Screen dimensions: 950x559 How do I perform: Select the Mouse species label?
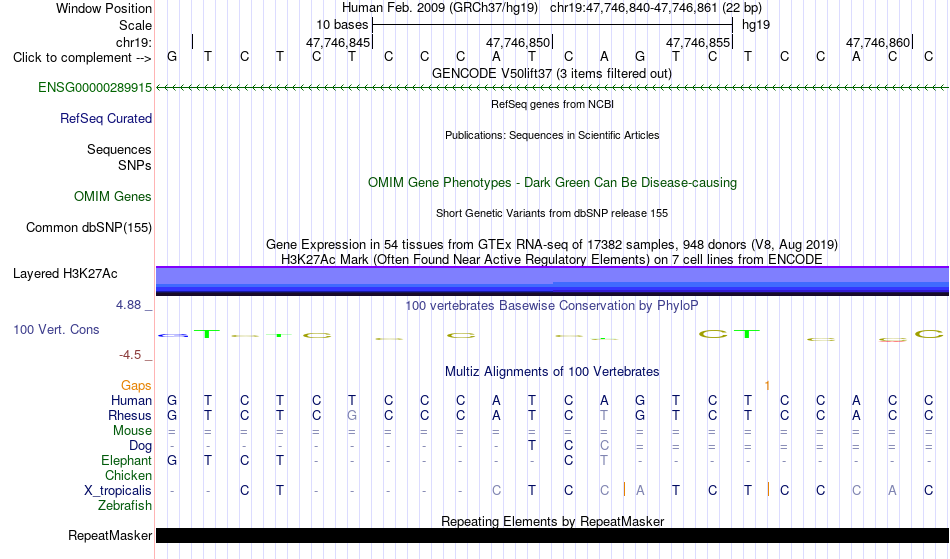(132, 431)
